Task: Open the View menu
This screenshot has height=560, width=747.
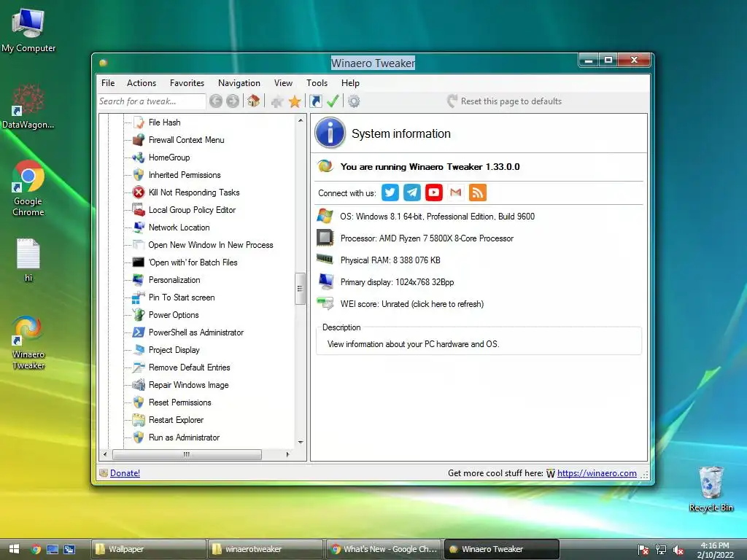Action: tap(283, 83)
